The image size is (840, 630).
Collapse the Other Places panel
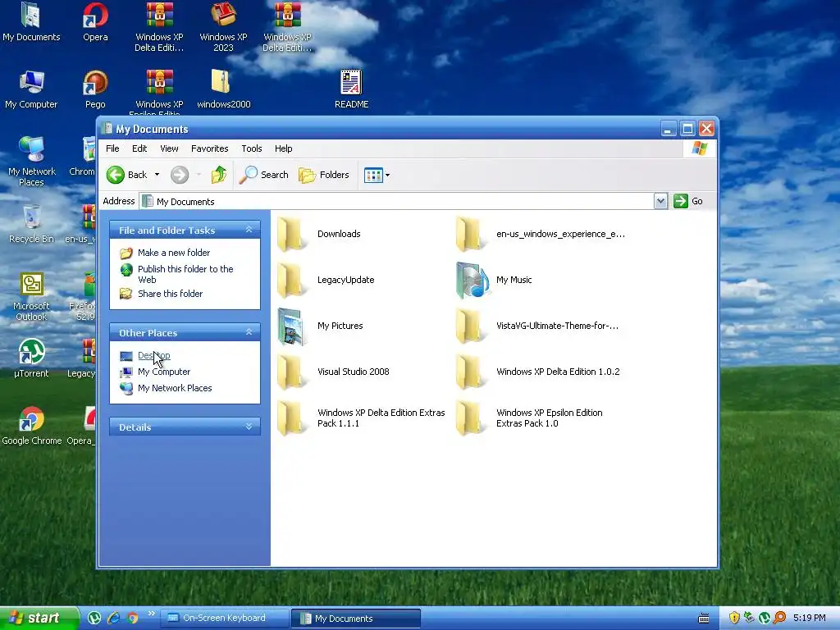click(x=249, y=332)
